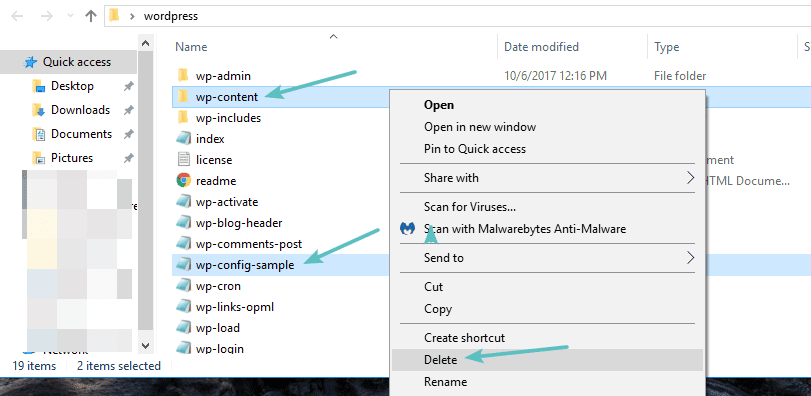The image size is (811, 396).
Task: Select the wp-cron file name
Action: coord(218,286)
